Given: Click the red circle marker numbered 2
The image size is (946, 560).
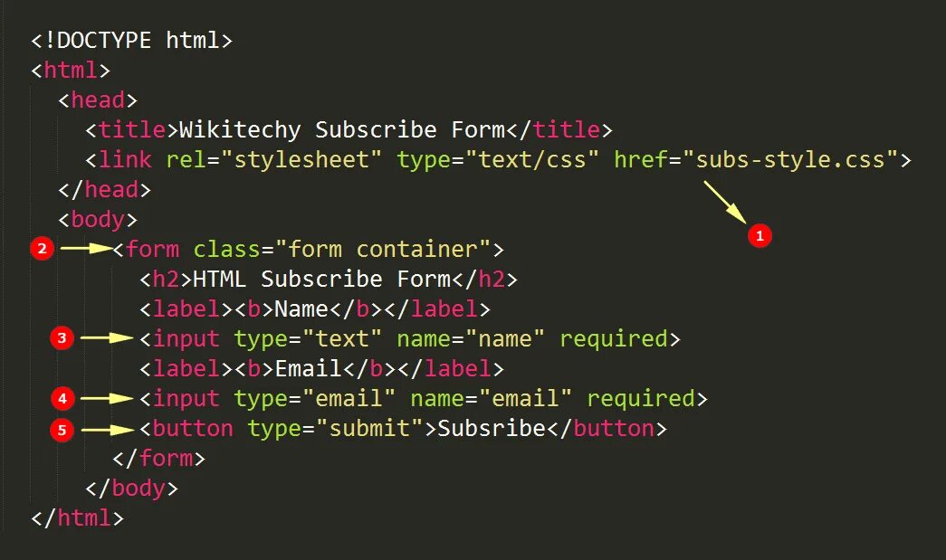Looking at the screenshot, I should (x=43, y=249).
